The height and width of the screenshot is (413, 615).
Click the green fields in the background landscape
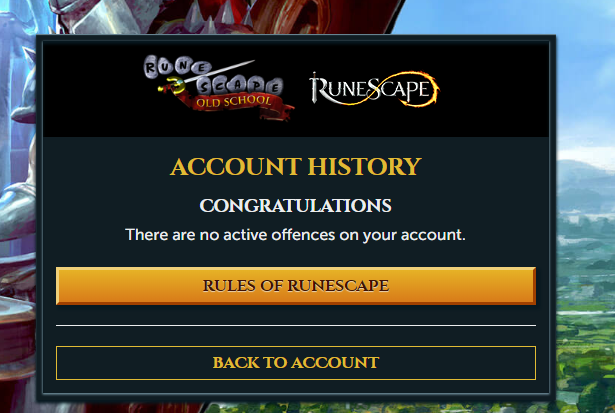pyautogui.click(x=585, y=333)
